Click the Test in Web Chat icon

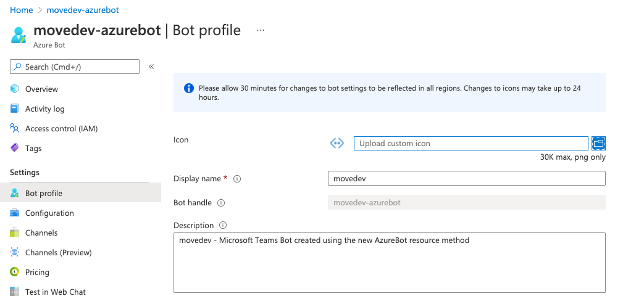point(14,292)
